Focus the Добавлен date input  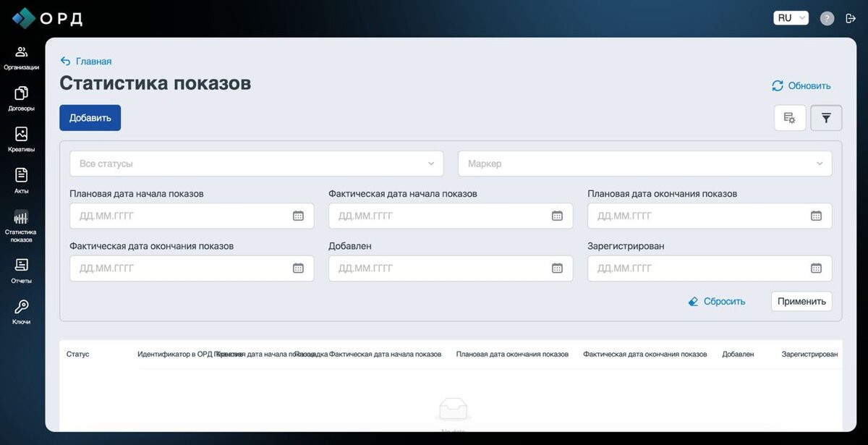point(451,268)
